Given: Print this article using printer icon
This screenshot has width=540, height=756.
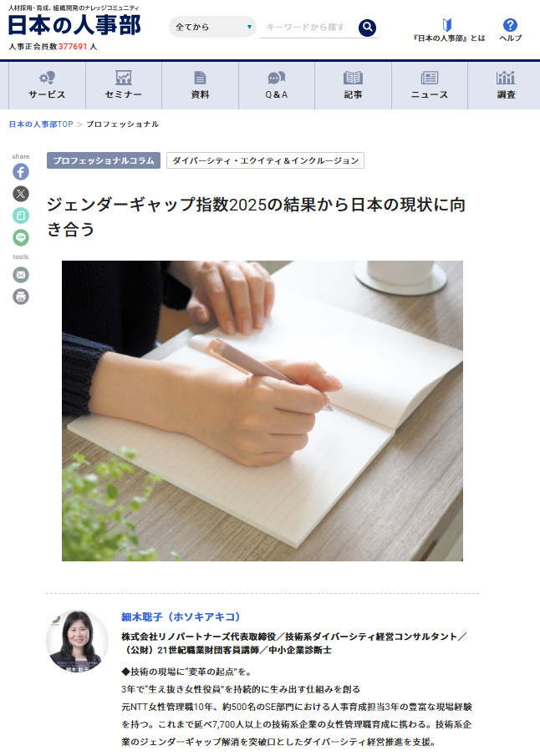Looking at the screenshot, I should pyautogui.click(x=21, y=297).
